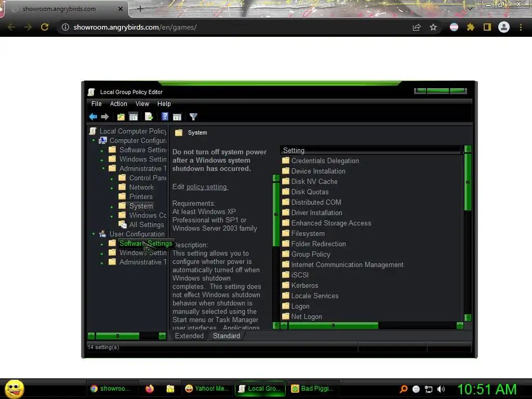Collapse the User Configuration tree node
Image resolution: width=532 pixels, height=399 pixels.
(x=94, y=234)
